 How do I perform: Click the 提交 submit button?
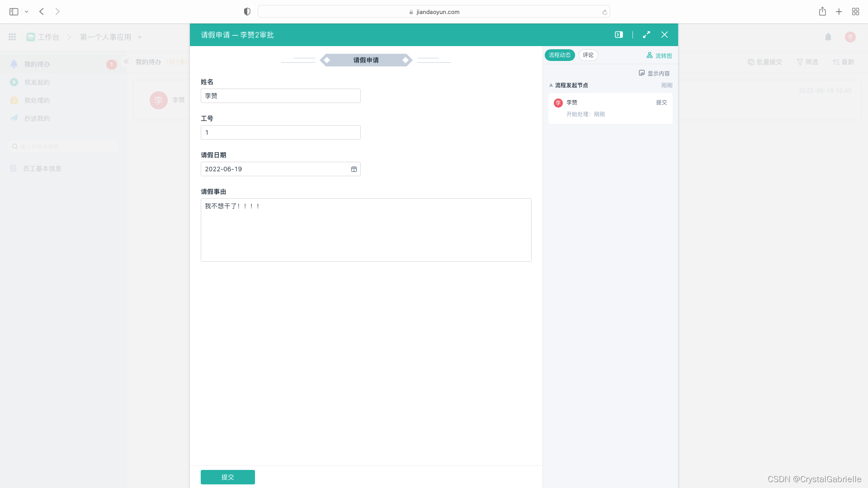click(x=227, y=477)
